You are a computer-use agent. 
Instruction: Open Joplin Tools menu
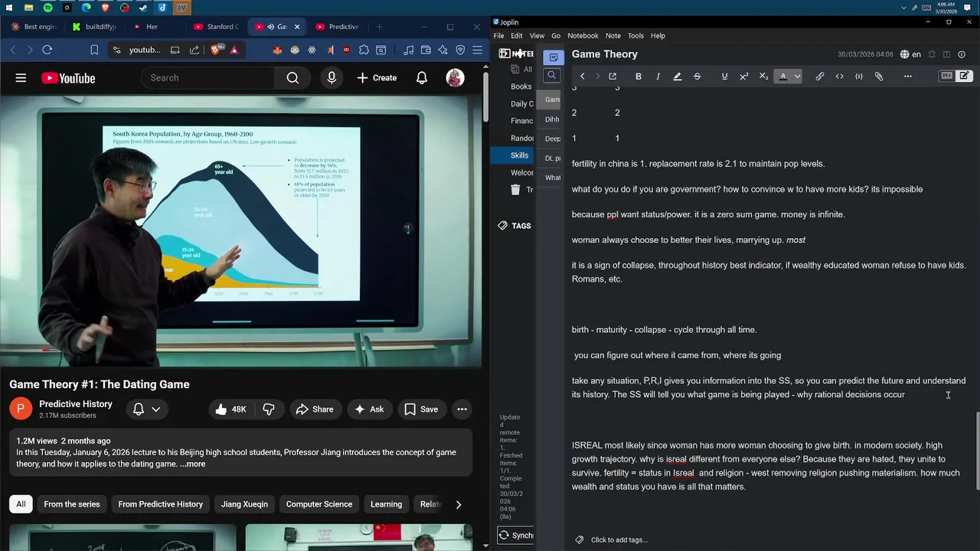(635, 35)
